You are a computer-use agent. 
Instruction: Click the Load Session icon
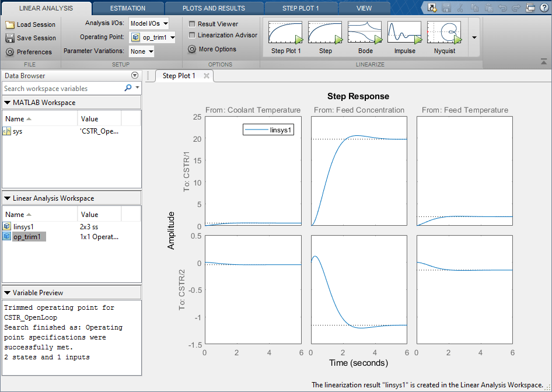coord(10,24)
